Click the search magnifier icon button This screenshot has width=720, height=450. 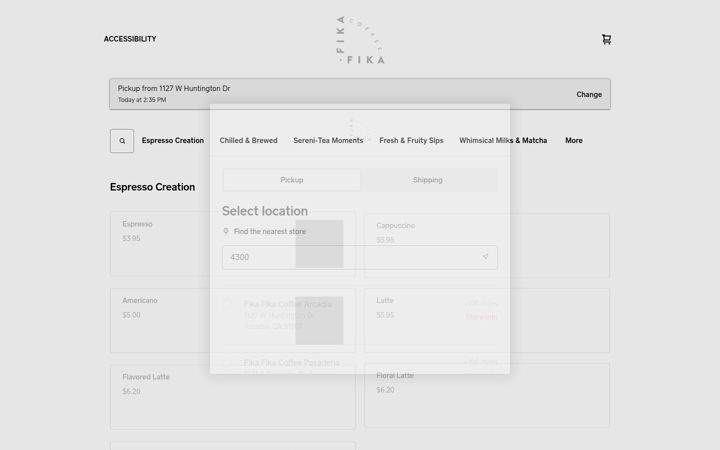pos(122,141)
